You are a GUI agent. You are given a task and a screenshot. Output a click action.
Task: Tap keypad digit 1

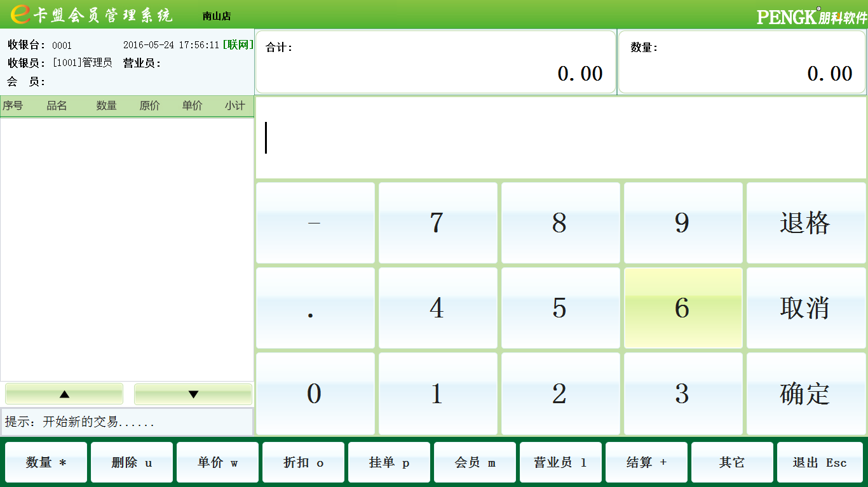438,394
